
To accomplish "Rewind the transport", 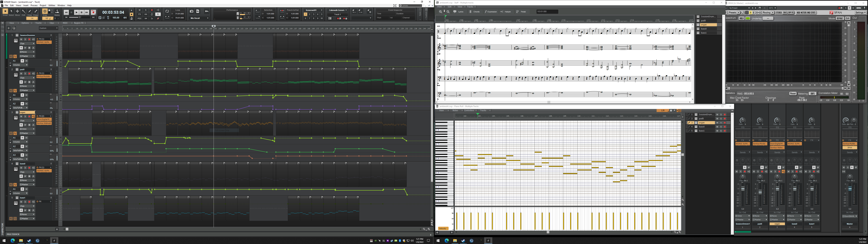I will click(x=66, y=13).
